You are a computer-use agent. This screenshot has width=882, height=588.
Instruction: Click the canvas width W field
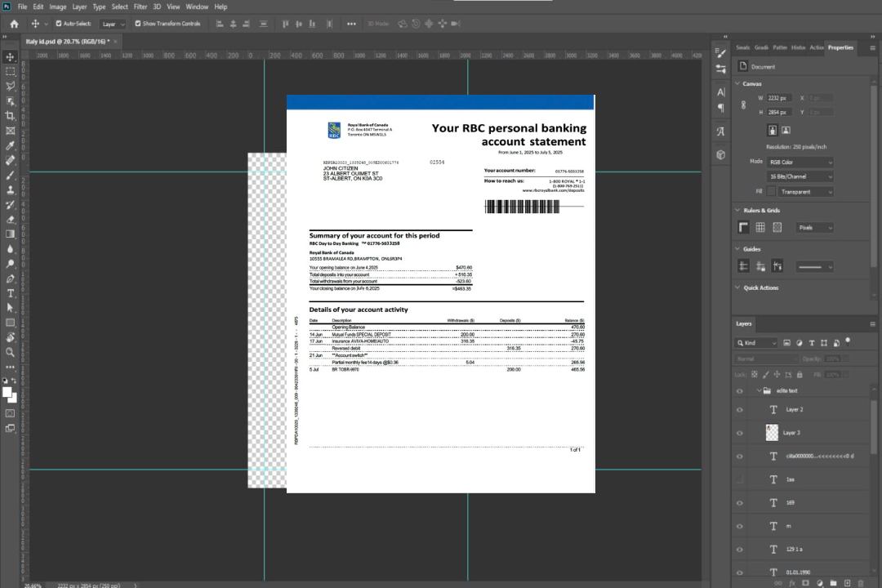point(779,98)
